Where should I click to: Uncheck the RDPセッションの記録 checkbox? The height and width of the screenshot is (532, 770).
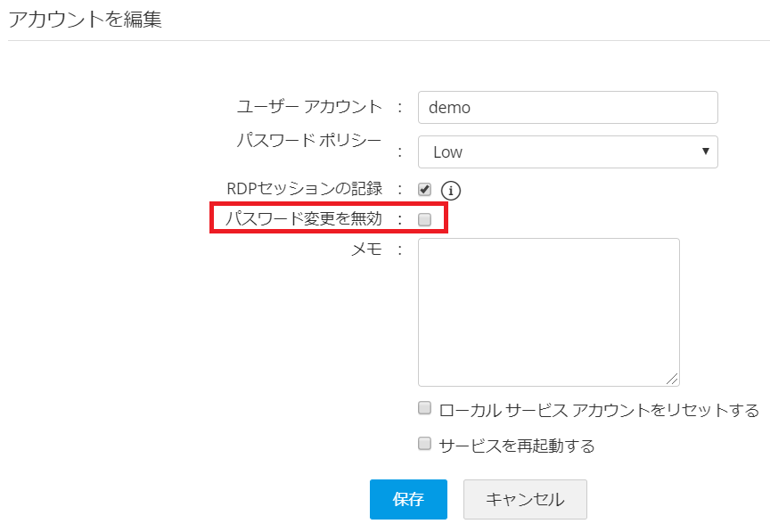pos(425,190)
